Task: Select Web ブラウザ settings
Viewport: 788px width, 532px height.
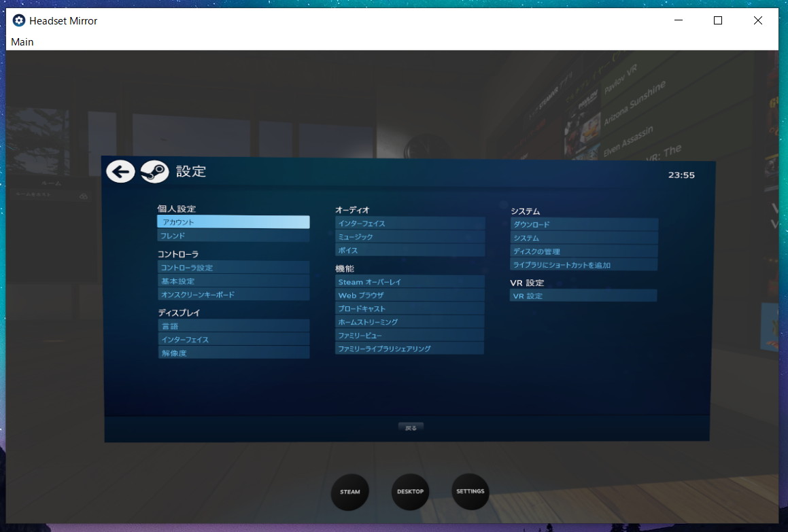Action: tap(409, 296)
